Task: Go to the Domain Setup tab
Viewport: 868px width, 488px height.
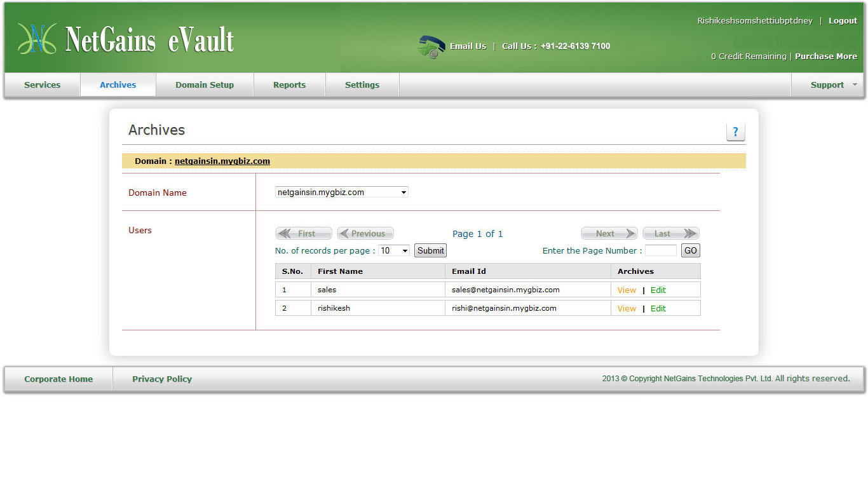Action: [205, 85]
